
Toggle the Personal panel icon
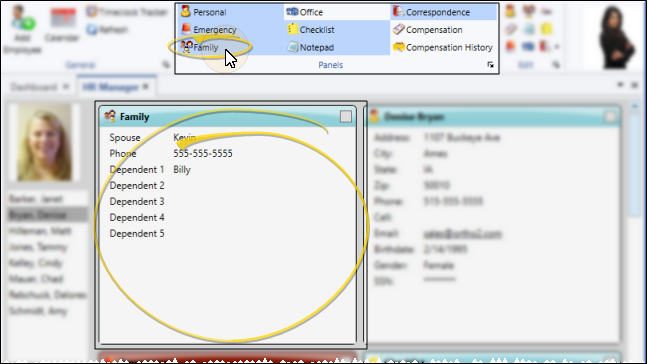pos(186,12)
